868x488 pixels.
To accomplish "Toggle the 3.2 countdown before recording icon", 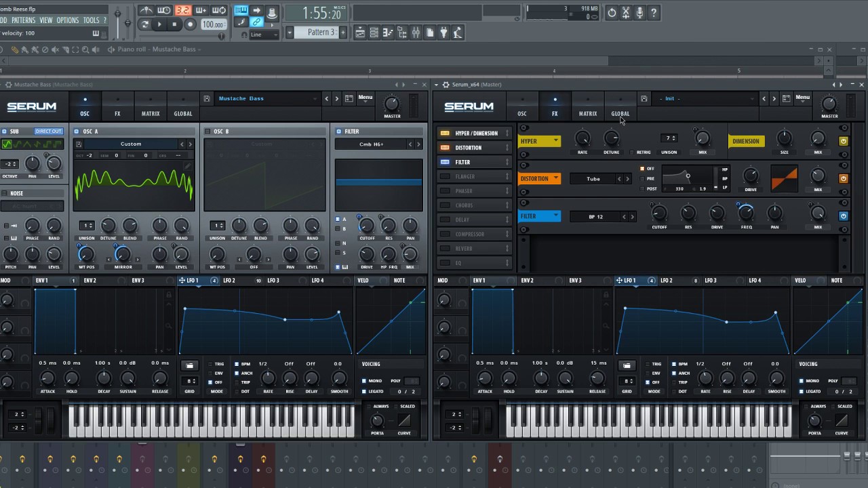I will (182, 10).
